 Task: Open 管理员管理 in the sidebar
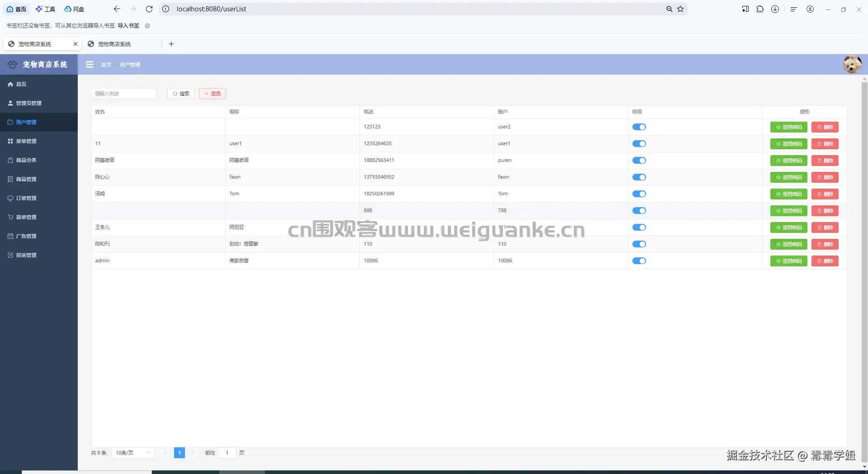tap(39, 103)
